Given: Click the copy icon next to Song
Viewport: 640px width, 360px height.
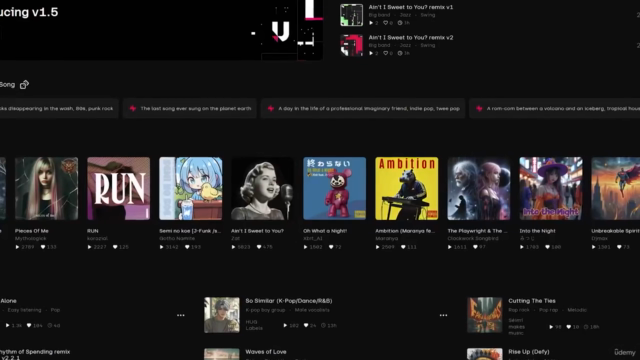Looking at the screenshot, I should [24, 84].
